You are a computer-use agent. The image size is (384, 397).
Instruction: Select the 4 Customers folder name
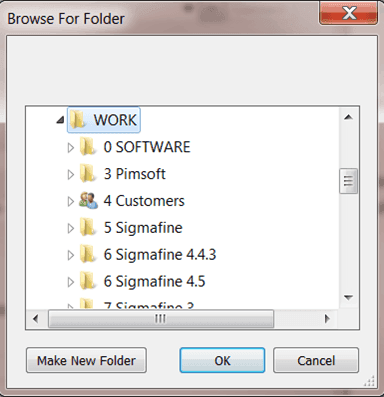144,201
